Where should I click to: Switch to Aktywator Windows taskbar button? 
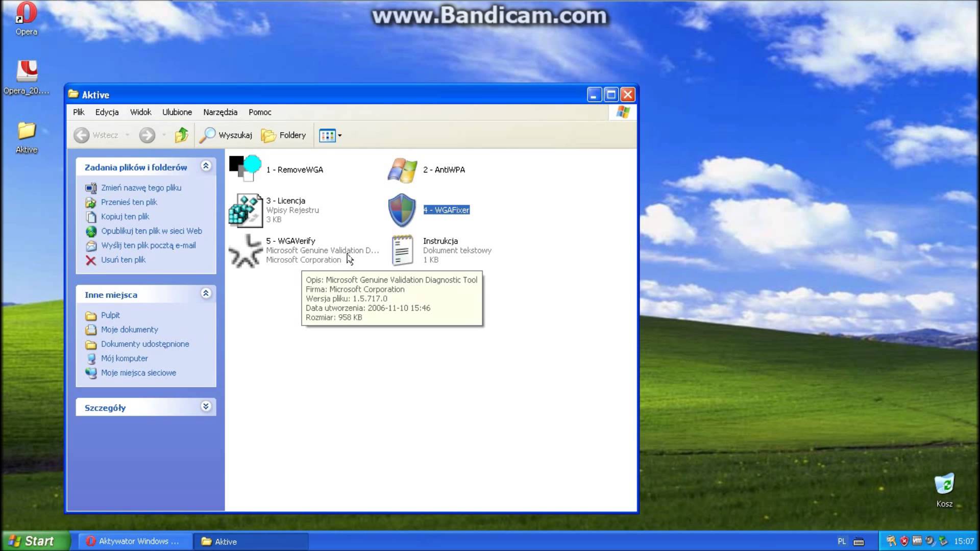[135, 541]
